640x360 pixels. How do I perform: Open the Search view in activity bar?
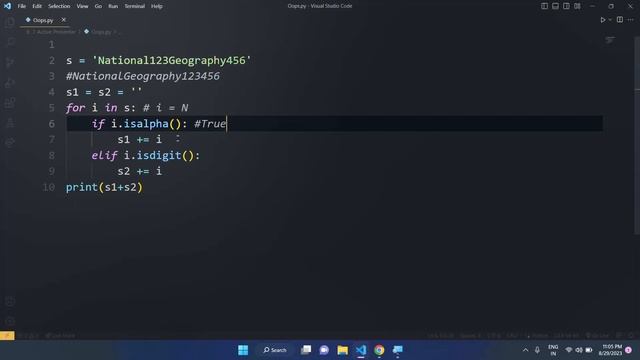(x=10, y=42)
